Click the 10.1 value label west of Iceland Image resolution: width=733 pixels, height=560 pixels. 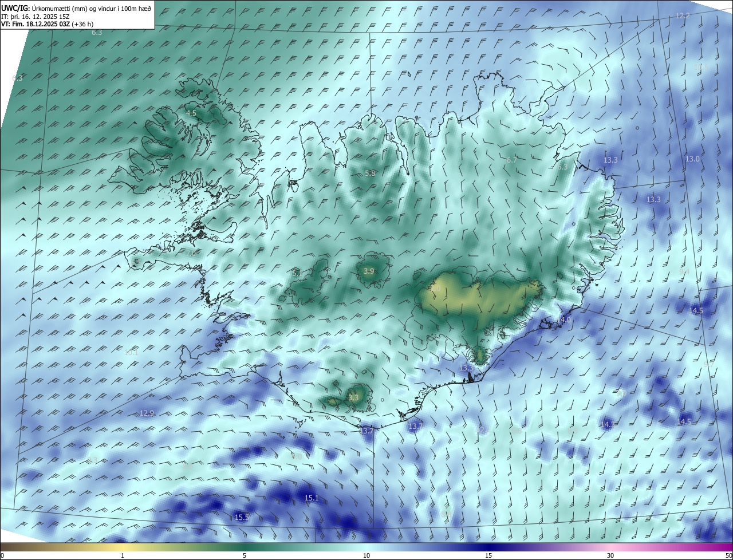131,353
